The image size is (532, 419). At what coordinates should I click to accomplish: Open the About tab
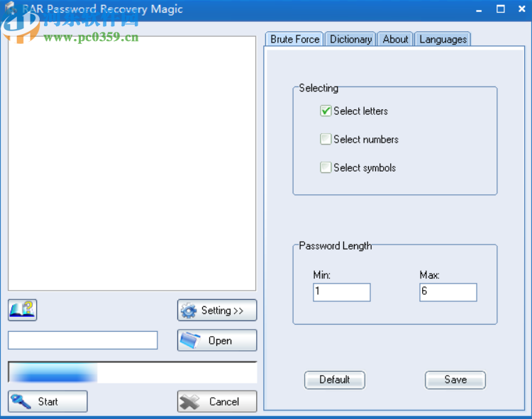point(395,39)
